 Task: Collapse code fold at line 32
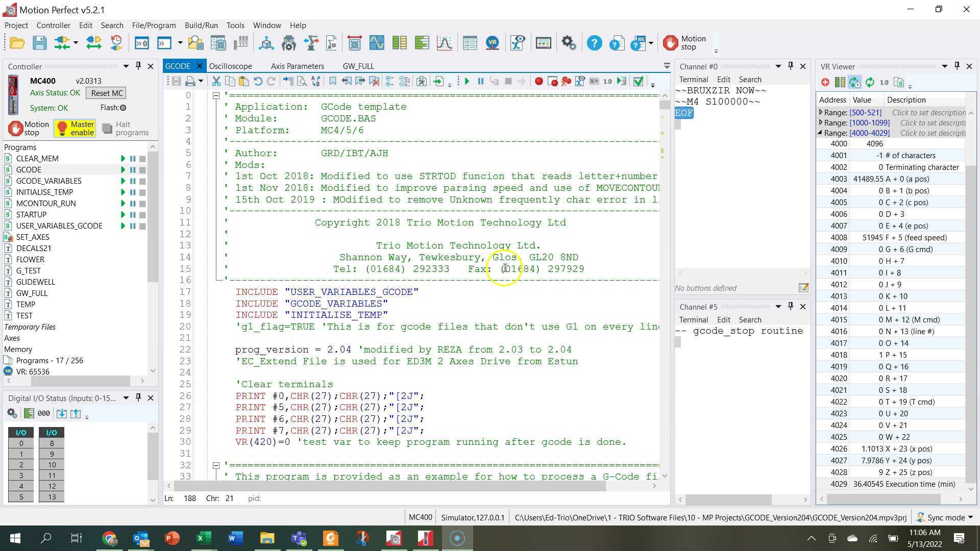216,465
